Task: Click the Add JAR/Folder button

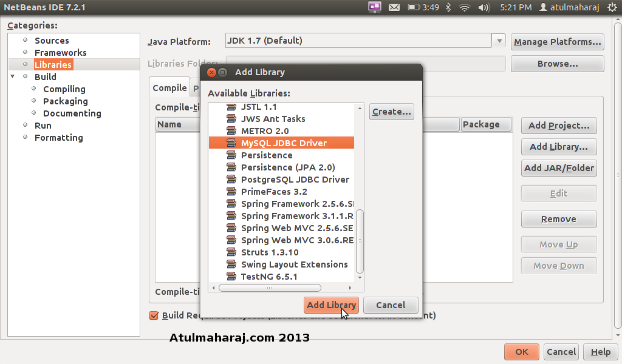Action: (559, 168)
